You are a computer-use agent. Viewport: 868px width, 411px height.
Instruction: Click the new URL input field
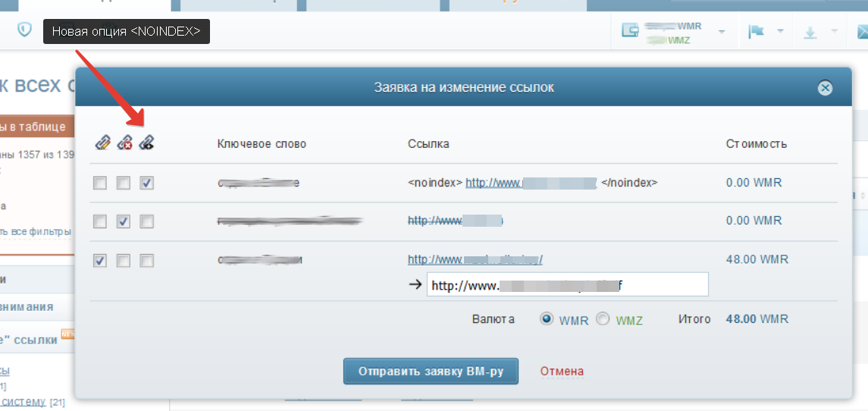click(567, 284)
